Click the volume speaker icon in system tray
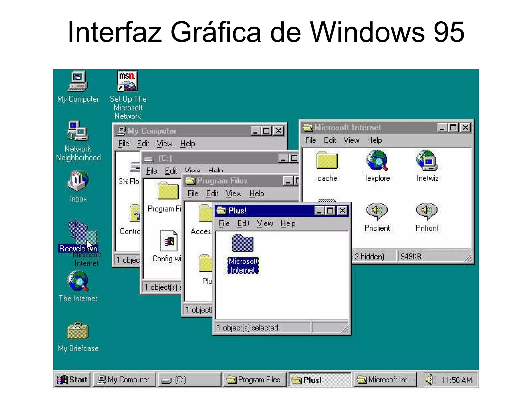The width and height of the screenshot is (532, 399). pos(430,380)
